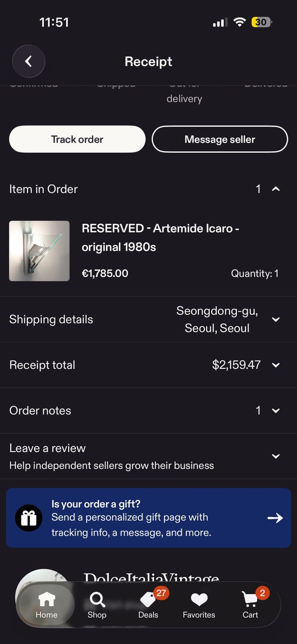Screen dimensions: 297x644
Task: Open the Cart icon
Action: click(250, 599)
